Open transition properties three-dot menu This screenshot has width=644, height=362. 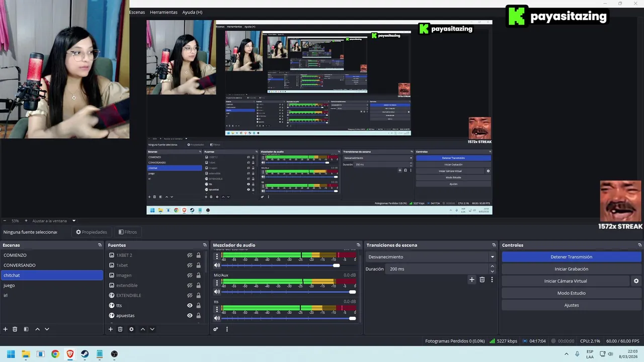492,280
